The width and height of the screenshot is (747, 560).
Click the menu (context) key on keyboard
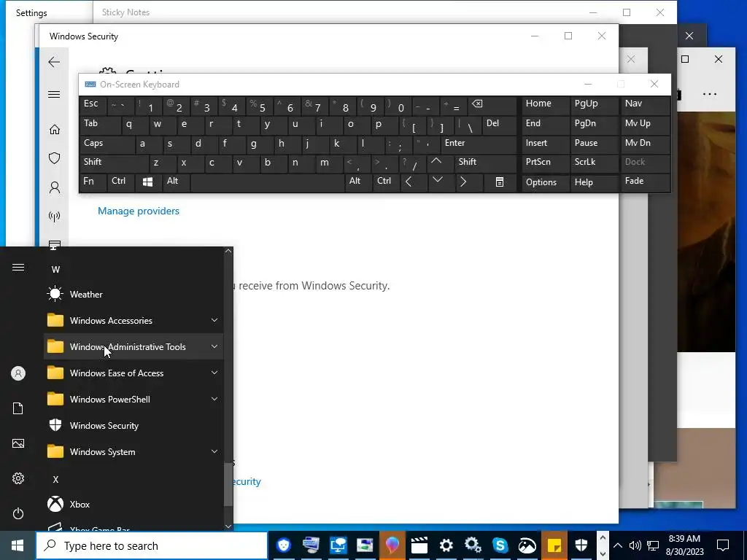point(499,182)
